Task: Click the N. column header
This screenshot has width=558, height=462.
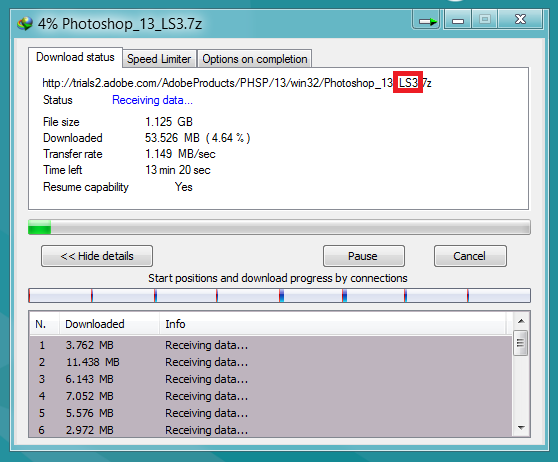Action: pos(44,324)
